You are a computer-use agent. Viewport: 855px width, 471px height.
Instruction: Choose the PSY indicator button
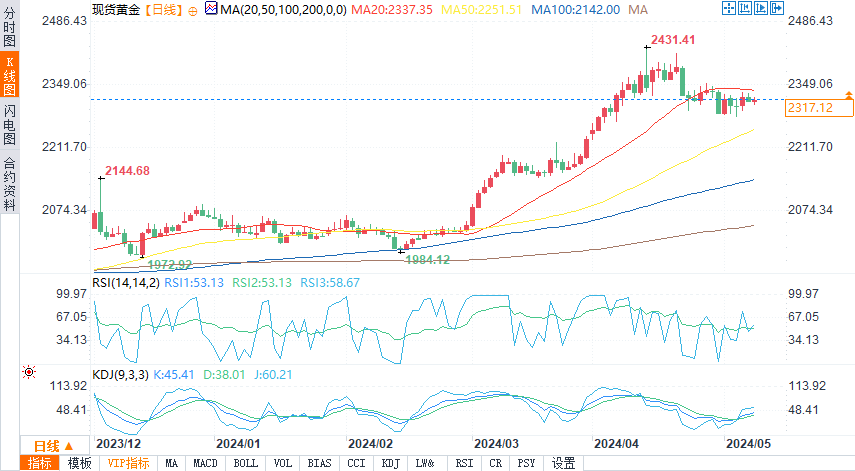point(527,463)
